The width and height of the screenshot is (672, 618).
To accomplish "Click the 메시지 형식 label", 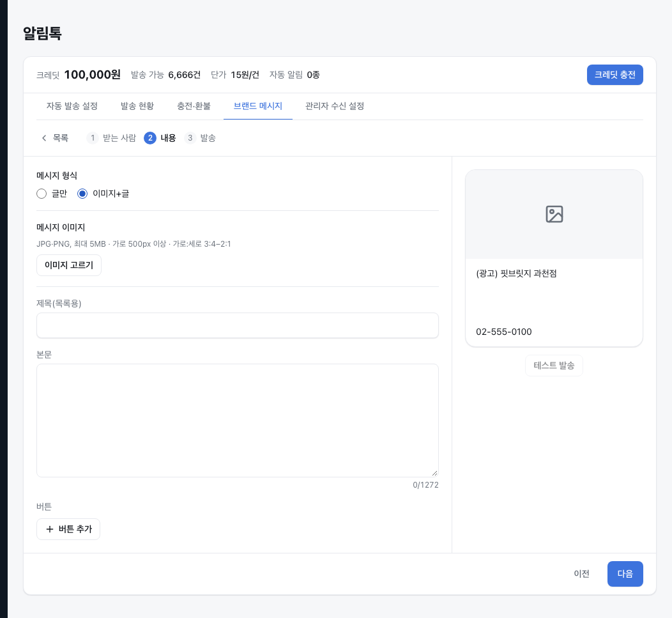I will coord(57,175).
